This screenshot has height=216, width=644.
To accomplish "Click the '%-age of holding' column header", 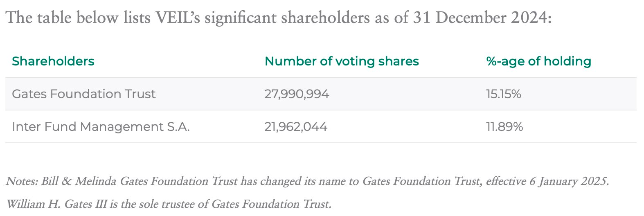I will (538, 61).
